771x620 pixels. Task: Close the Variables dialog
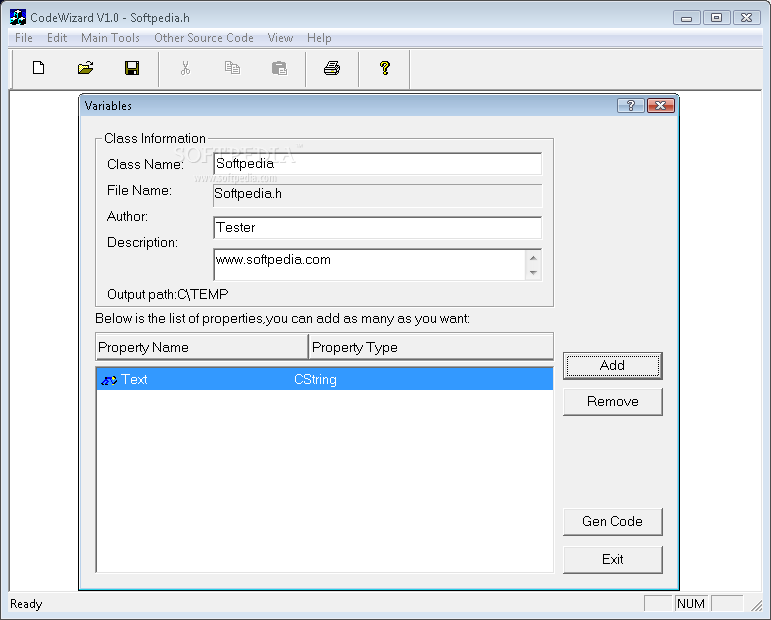click(660, 105)
